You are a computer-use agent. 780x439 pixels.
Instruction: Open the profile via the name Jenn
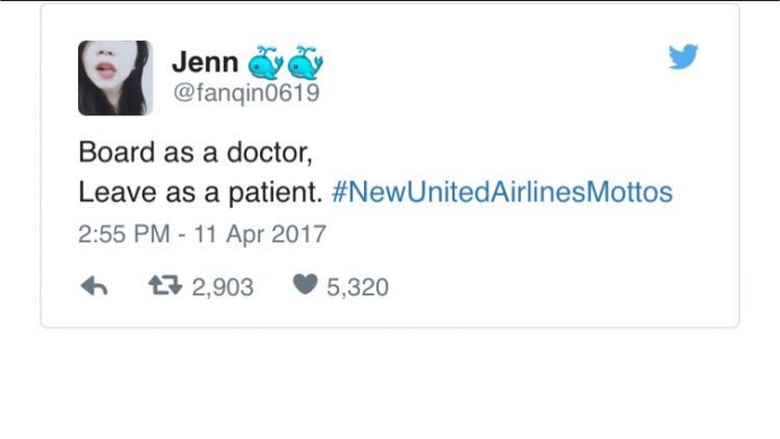(205, 62)
